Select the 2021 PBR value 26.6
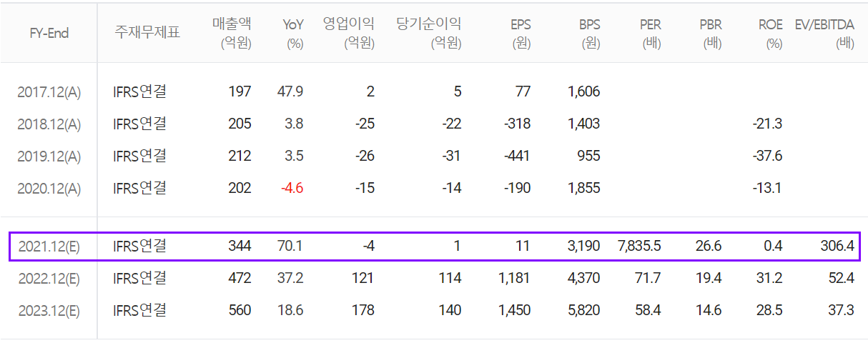The height and width of the screenshot is (343, 868). click(x=709, y=246)
